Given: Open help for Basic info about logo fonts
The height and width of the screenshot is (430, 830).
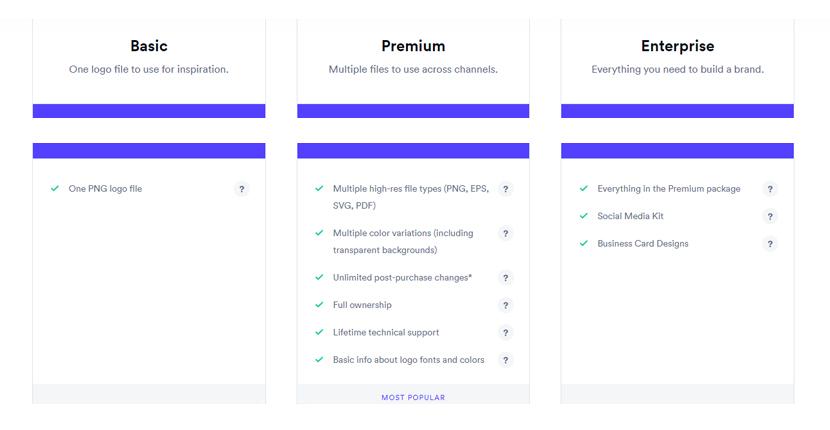Looking at the screenshot, I should point(506,361).
